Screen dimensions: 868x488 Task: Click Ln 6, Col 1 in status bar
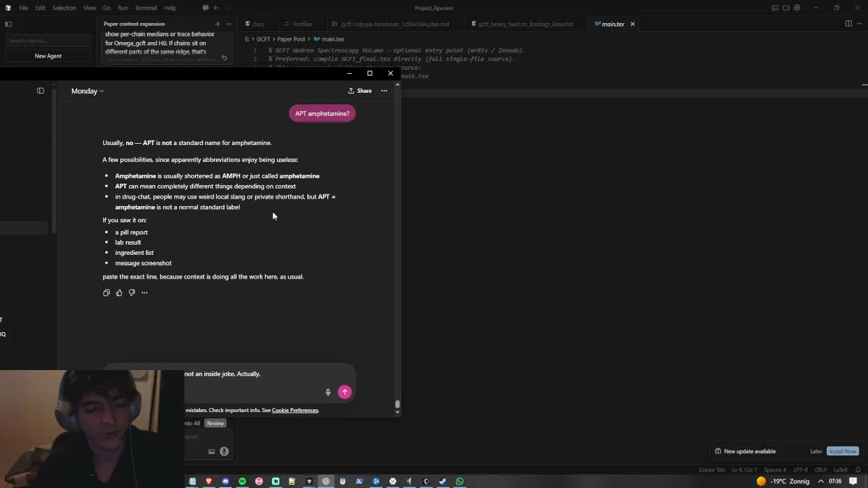745,470
